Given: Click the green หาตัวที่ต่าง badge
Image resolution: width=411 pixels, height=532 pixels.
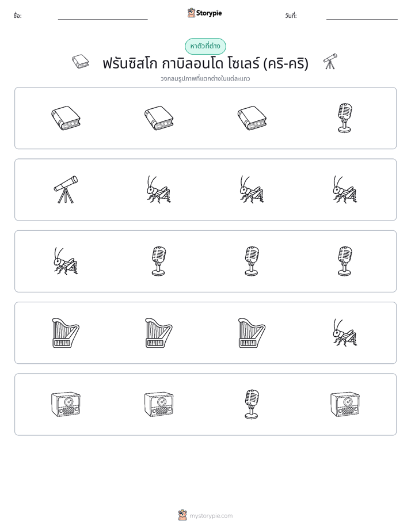Looking at the screenshot, I should pyautogui.click(x=205, y=46).
